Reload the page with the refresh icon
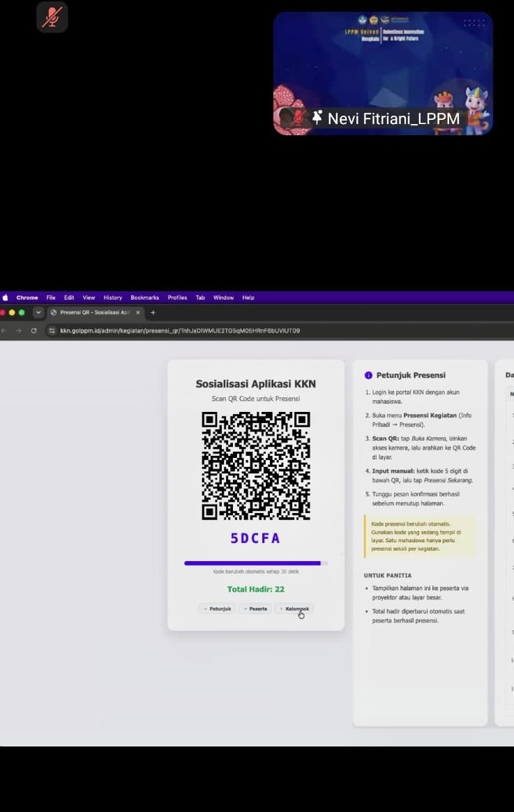This screenshot has width=514, height=812. [33, 330]
